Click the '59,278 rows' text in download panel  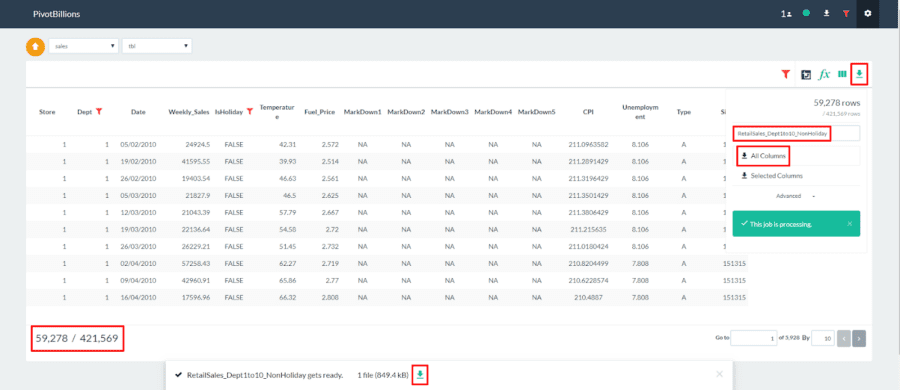tap(837, 103)
